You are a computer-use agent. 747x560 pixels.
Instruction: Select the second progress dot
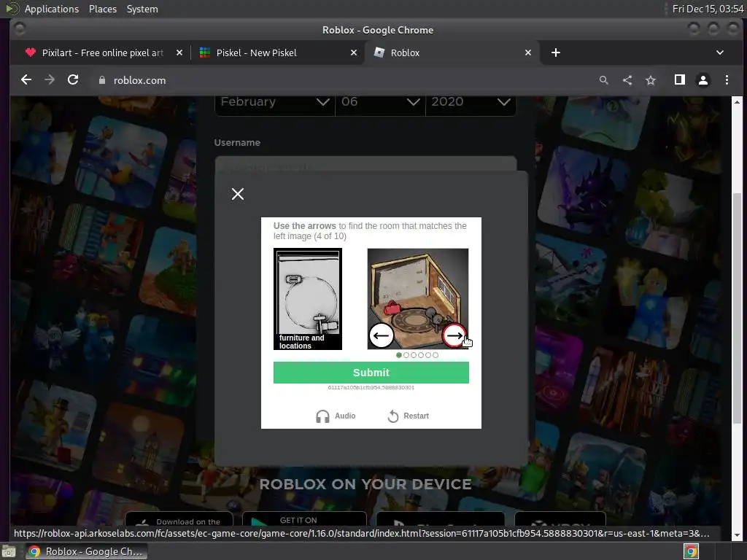(x=406, y=355)
